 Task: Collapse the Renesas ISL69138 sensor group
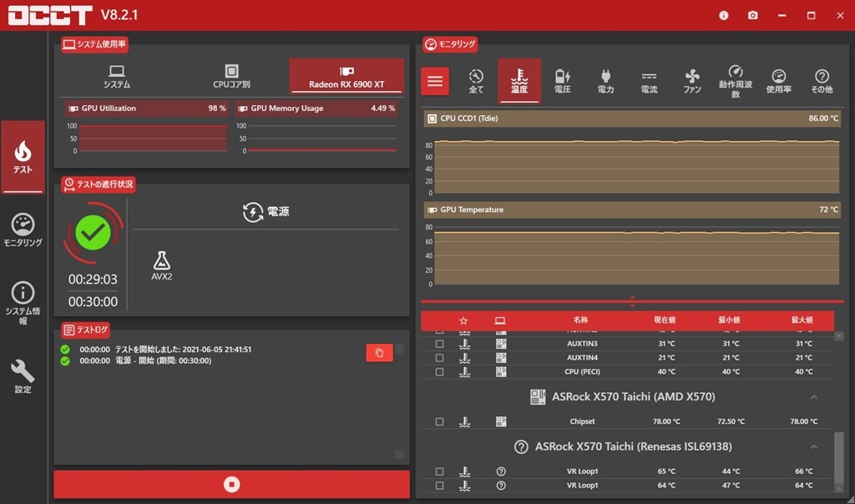814,446
